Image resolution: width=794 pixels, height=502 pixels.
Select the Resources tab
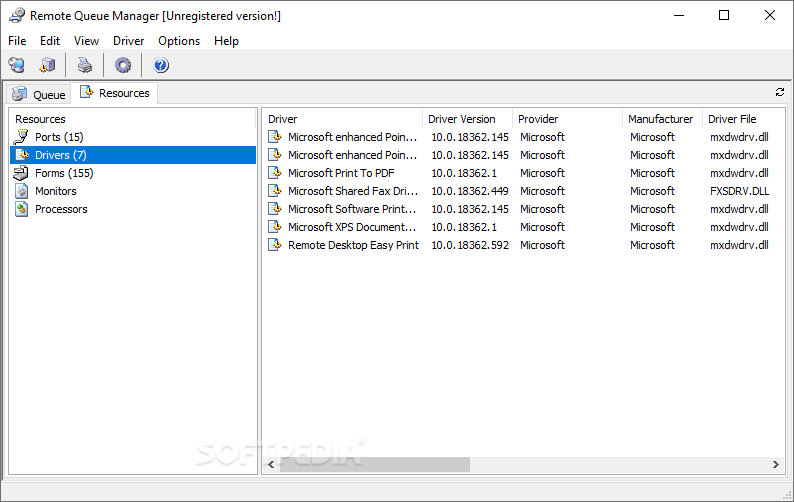pyautogui.click(x=114, y=93)
